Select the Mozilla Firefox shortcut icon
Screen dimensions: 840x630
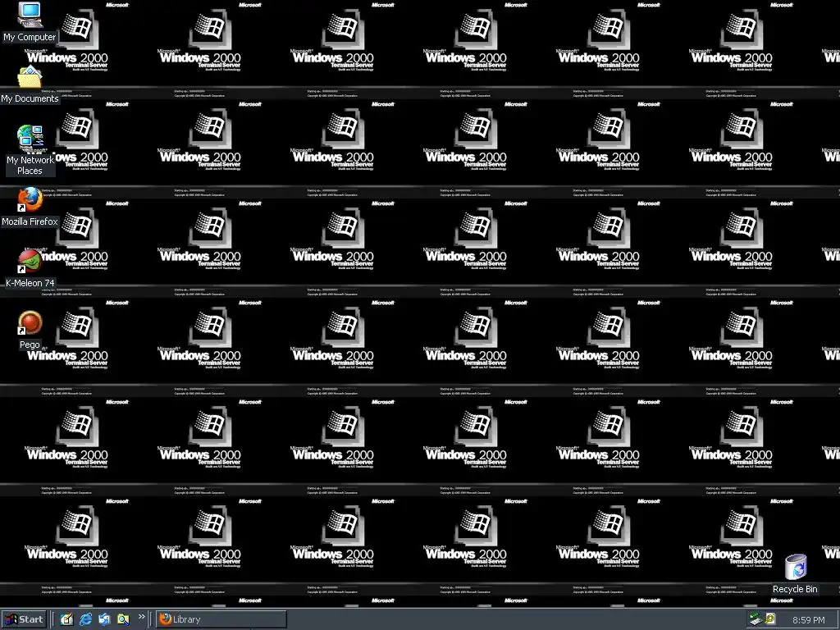[x=30, y=200]
